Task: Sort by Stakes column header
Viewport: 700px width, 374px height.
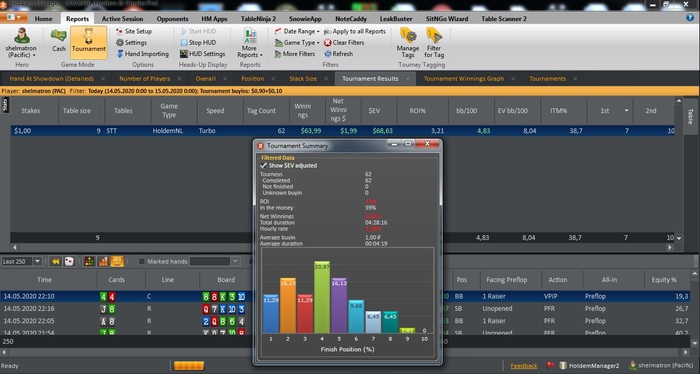Action: click(31, 111)
